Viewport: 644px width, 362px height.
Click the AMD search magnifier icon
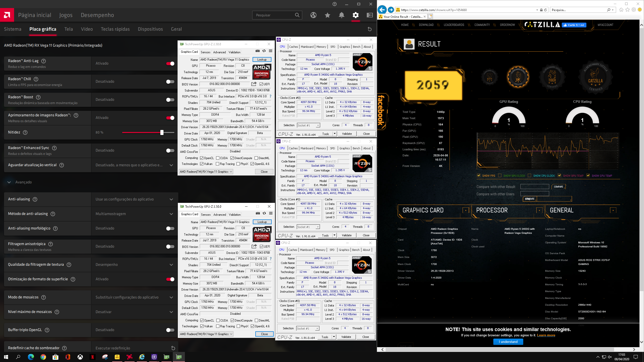[x=297, y=15]
